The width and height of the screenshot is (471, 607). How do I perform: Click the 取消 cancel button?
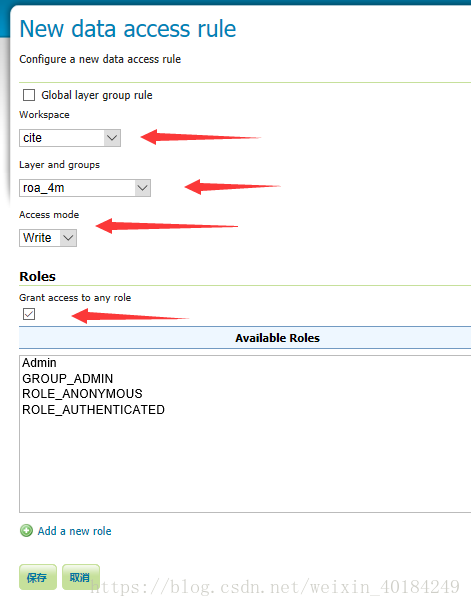coord(81,577)
